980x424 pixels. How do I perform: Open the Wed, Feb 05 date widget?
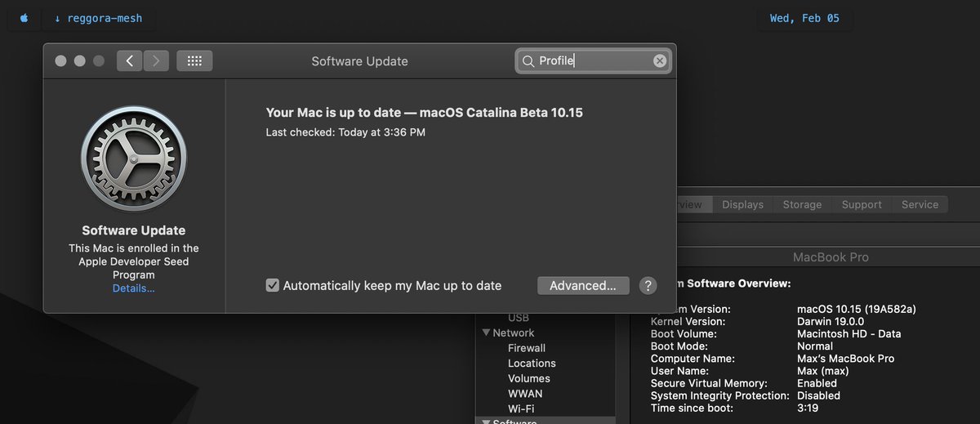pos(804,18)
